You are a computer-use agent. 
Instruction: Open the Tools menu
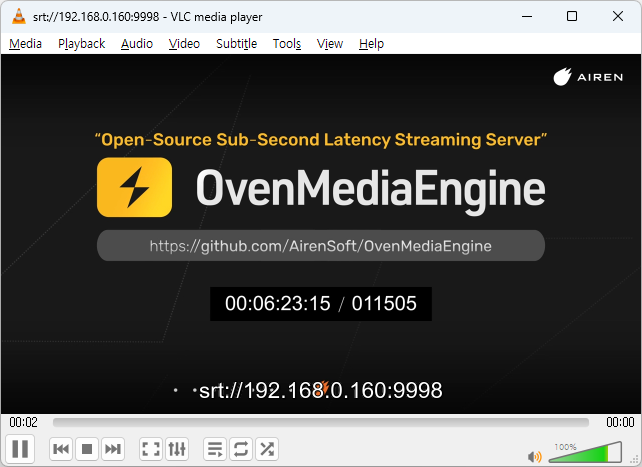[x=287, y=43]
